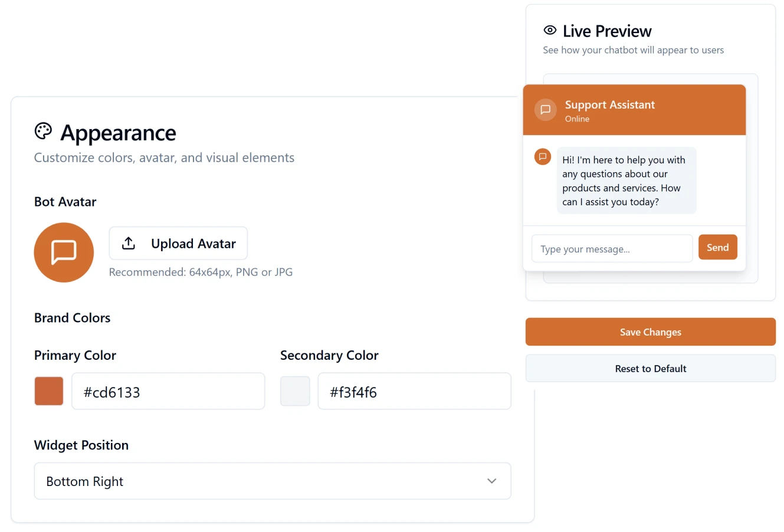
Task: Click the large orange bot avatar circle
Action: coord(64,252)
